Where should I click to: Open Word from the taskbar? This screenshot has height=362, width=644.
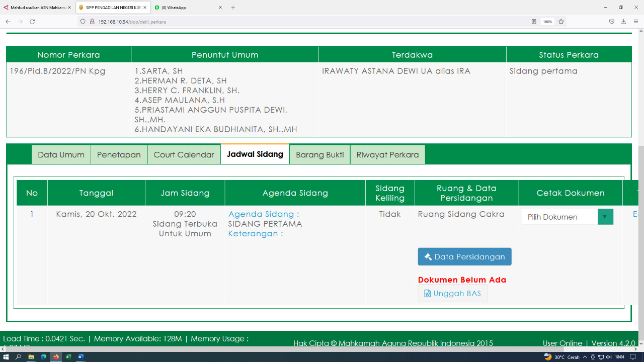80,357
